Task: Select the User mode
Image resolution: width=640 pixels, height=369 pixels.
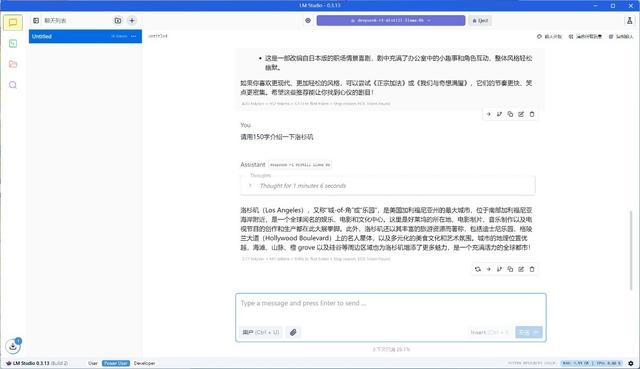Action: point(93,363)
